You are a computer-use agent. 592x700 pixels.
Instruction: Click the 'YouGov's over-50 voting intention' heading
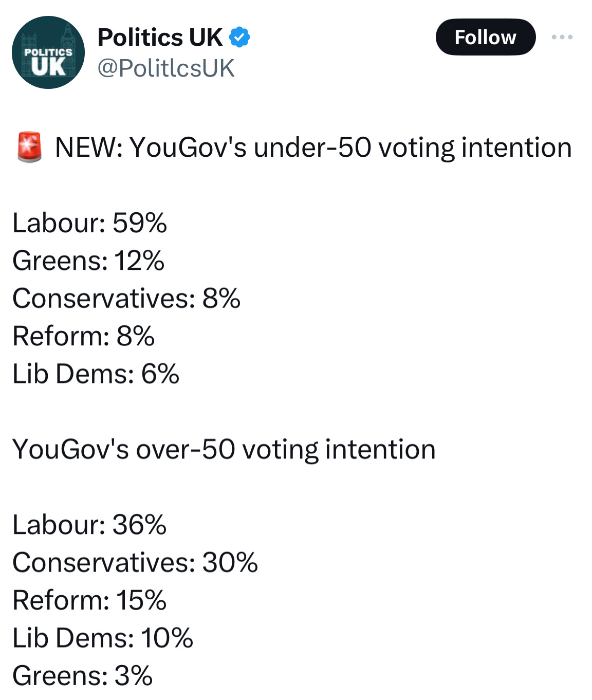click(x=224, y=449)
